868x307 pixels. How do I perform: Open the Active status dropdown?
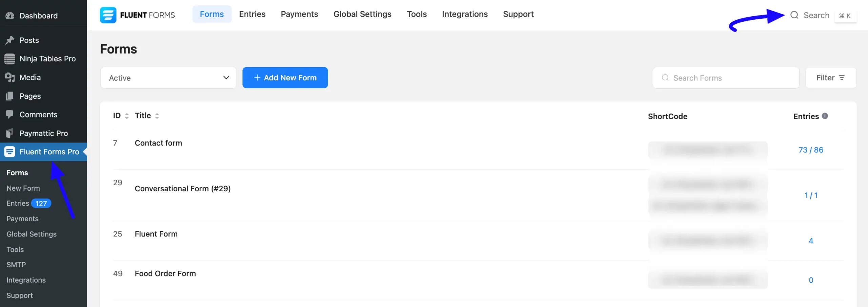point(169,78)
